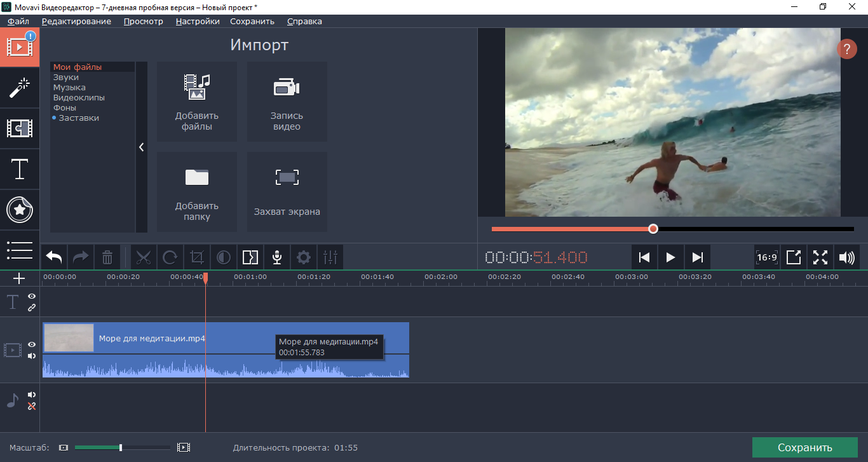Collapse the import categories panel arrow
868x462 pixels.
141,147
